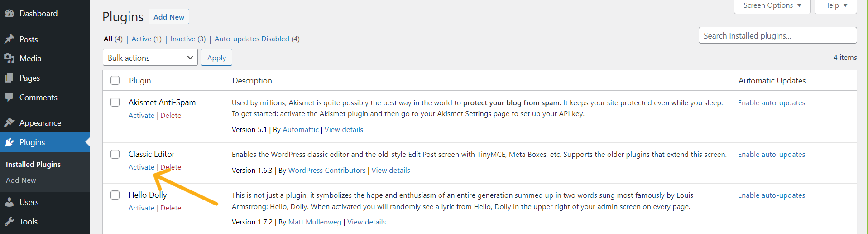Viewport: 868px width, 234px height.
Task: Click the Dashboard gauge icon
Action: coord(9,14)
